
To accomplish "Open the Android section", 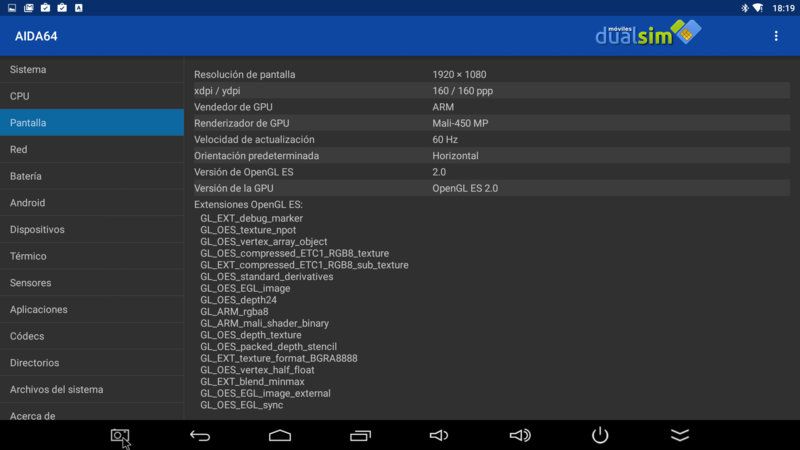I will point(92,203).
